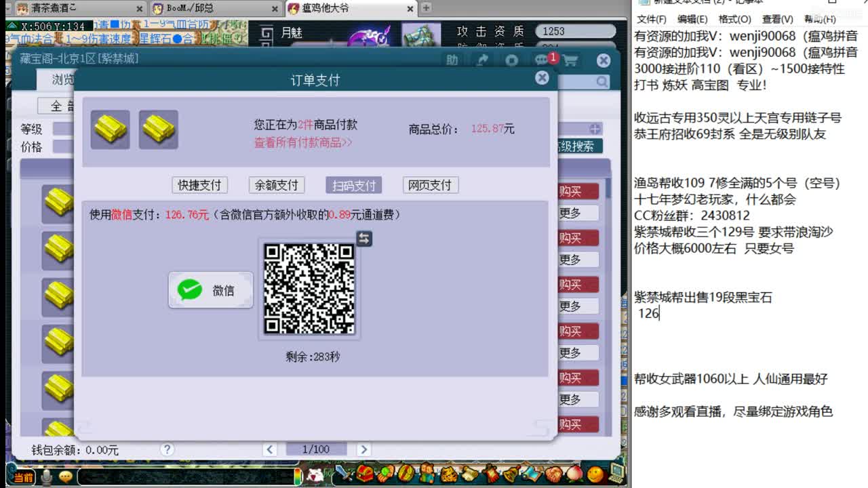Click the 微信 payment button
This screenshot has width=868, height=488.
coord(211,290)
